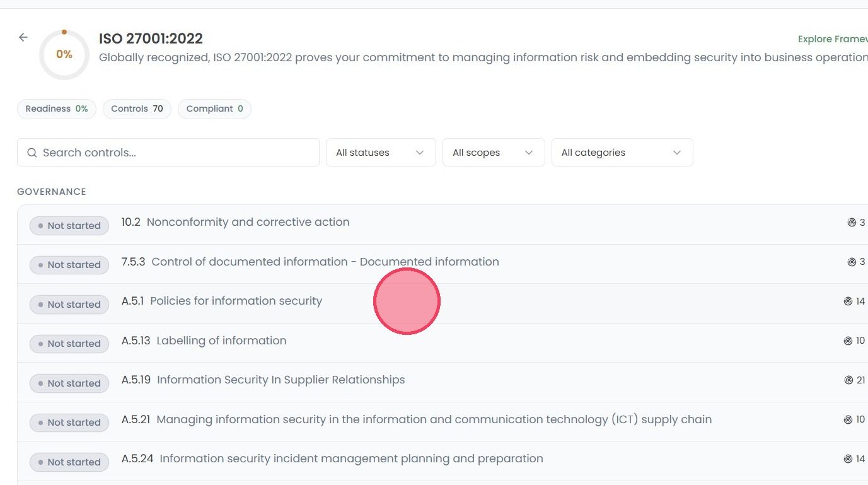Viewport: 868px width, 485px height.
Task: Click the Controls 70 chip
Action: tap(137, 109)
